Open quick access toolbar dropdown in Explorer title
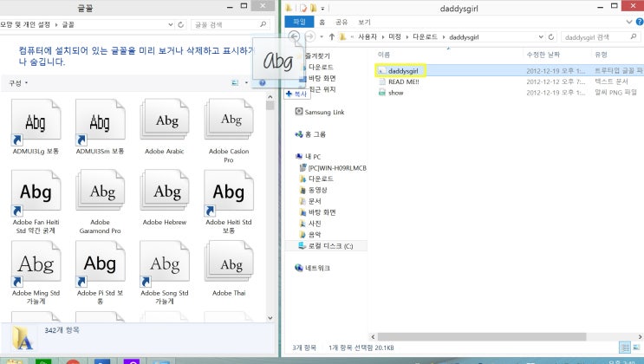The height and width of the screenshot is (364, 644). point(322,8)
